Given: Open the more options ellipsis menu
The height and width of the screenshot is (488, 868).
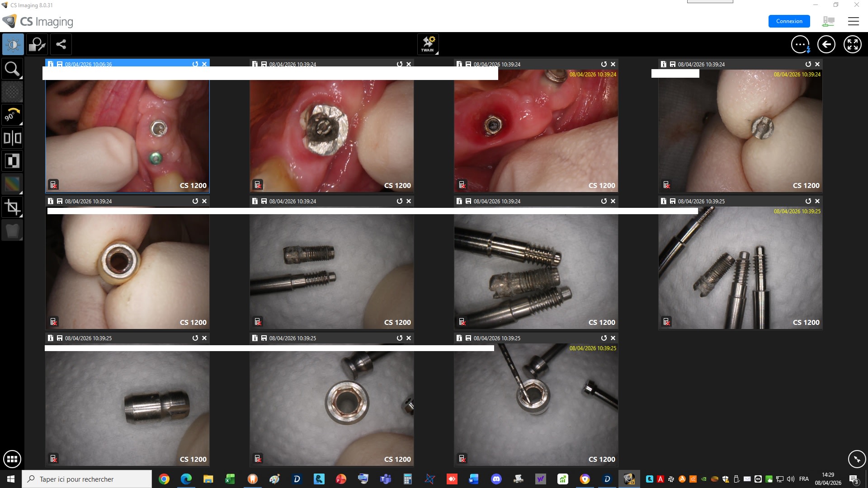Looking at the screenshot, I should point(800,44).
